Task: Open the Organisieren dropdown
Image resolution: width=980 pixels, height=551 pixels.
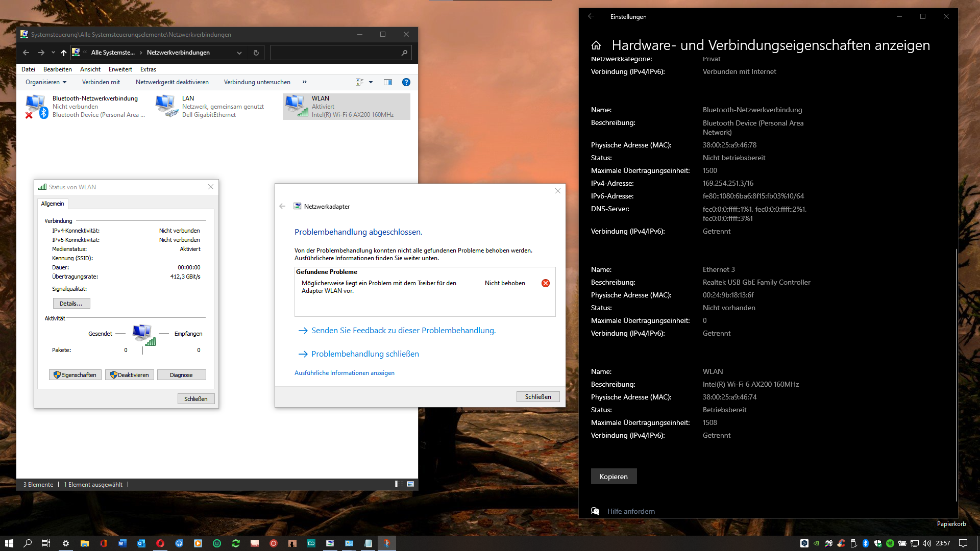Action: tap(46, 82)
